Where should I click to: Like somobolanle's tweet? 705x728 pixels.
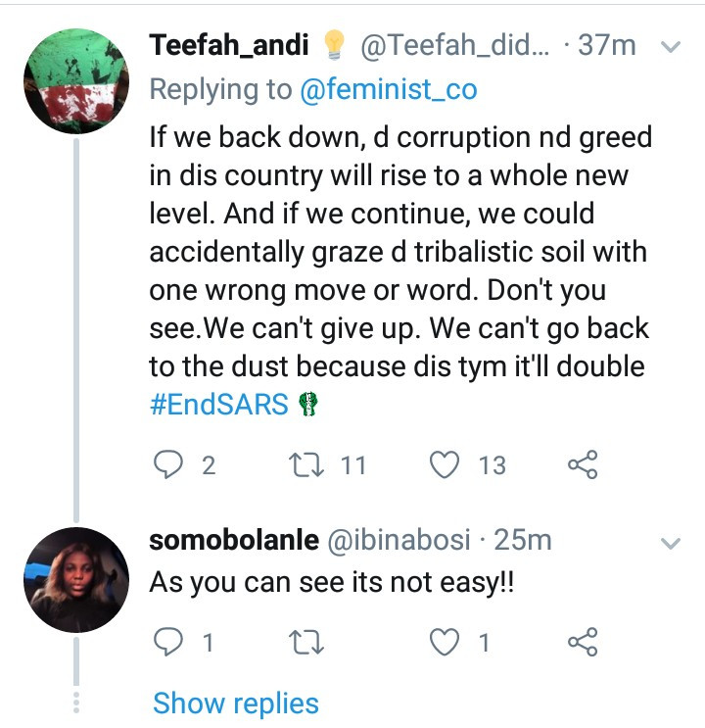[x=446, y=643]
